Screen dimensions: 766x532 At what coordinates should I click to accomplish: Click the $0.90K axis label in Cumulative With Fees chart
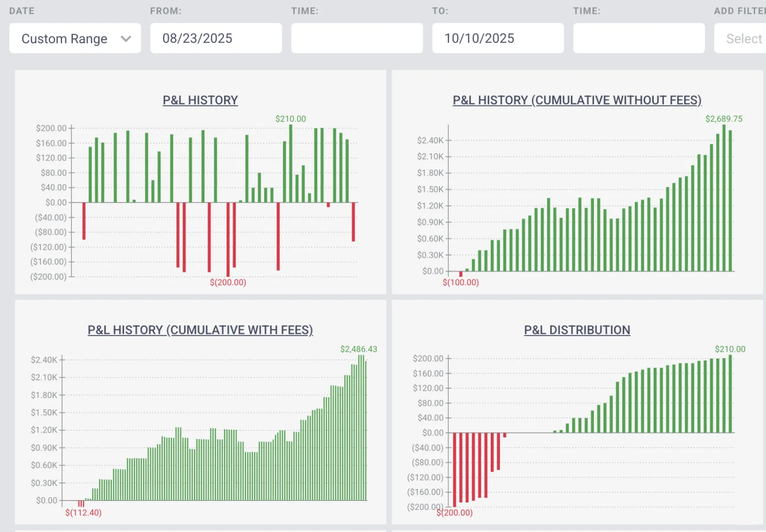(44, 448)
